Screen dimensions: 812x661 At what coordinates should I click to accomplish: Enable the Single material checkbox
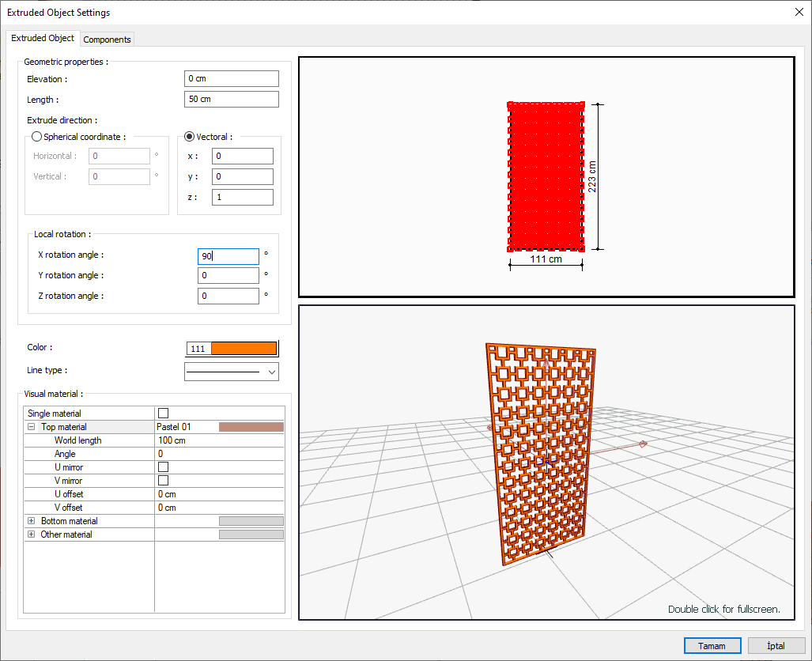164,414
